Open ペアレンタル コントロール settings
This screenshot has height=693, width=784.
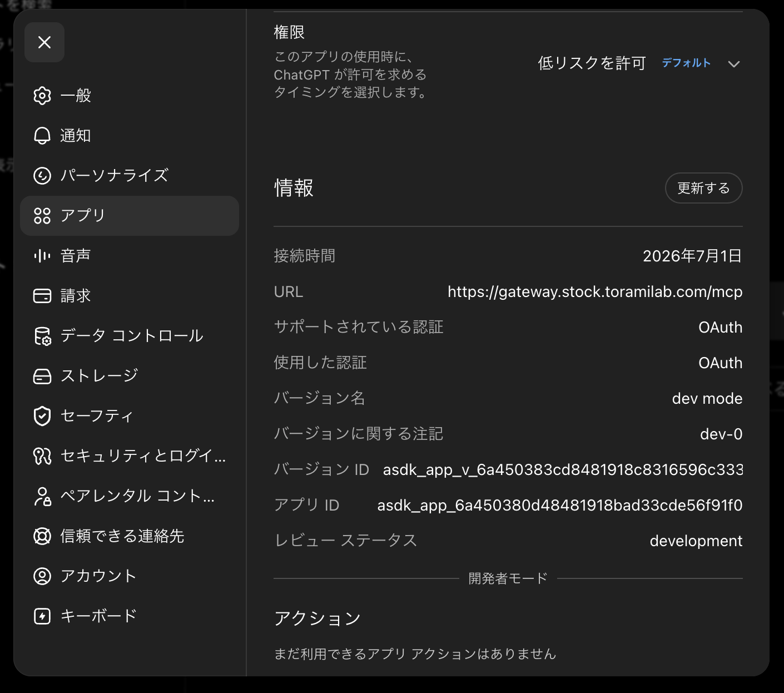130,496
